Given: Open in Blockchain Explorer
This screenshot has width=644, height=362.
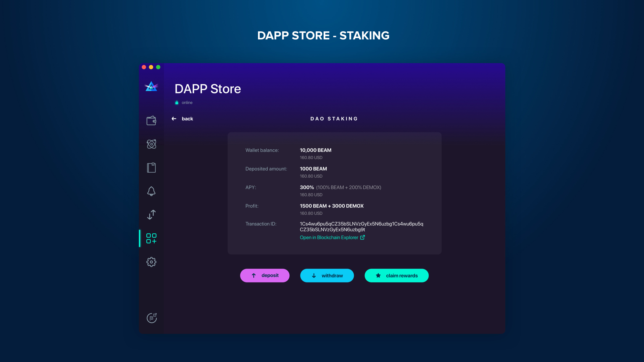Looking at the screenshot, I should pos(329,237).
